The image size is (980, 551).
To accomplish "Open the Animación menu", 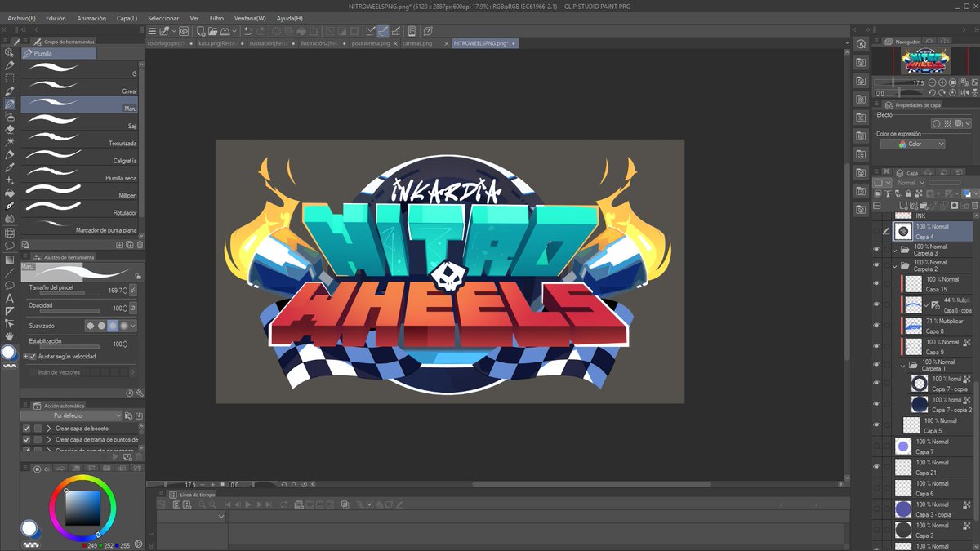I will coord(91,18).
